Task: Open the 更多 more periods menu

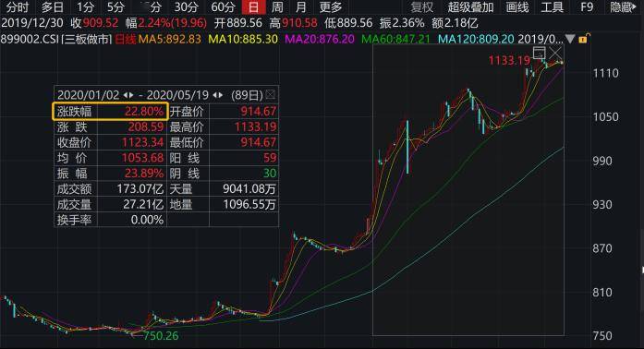Action: click(x=330, y=7)
